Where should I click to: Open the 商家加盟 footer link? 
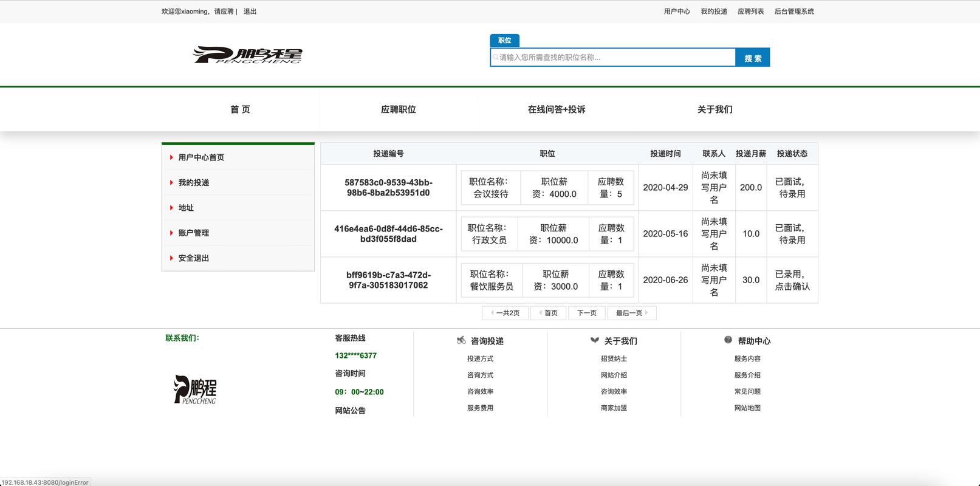click(x=614, y=408)
